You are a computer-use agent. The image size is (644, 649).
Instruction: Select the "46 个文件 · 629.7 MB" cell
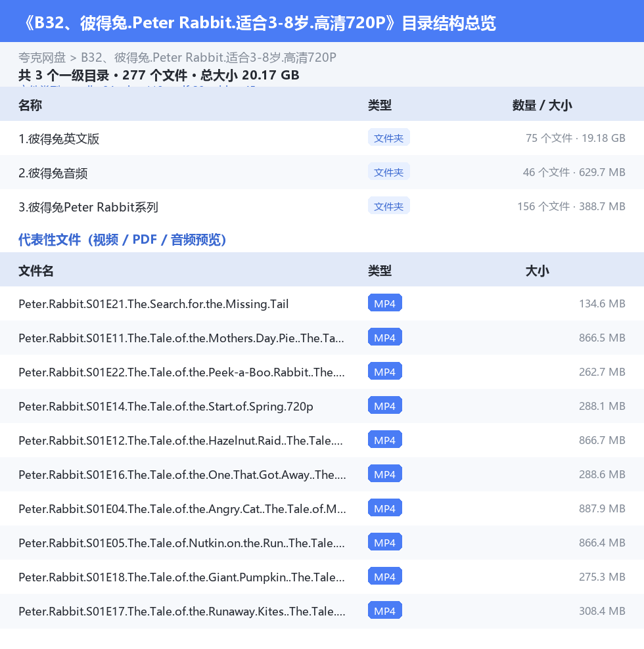574,172
